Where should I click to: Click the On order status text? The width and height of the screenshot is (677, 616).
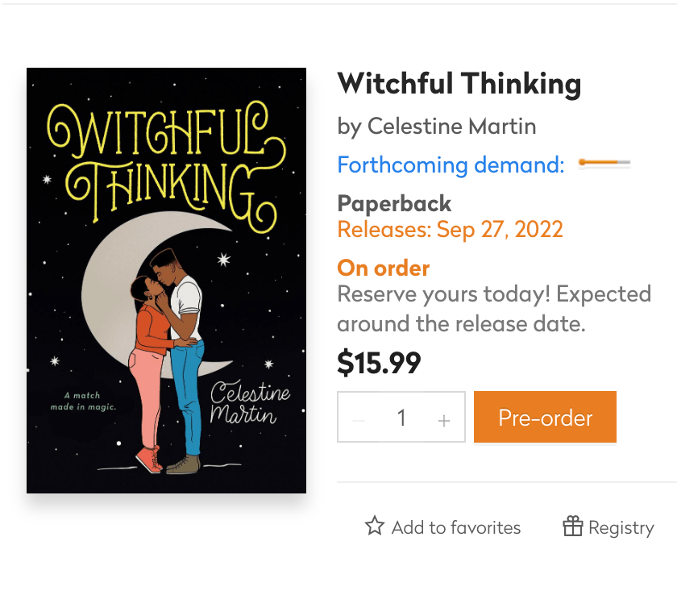[x=384, y=268]
